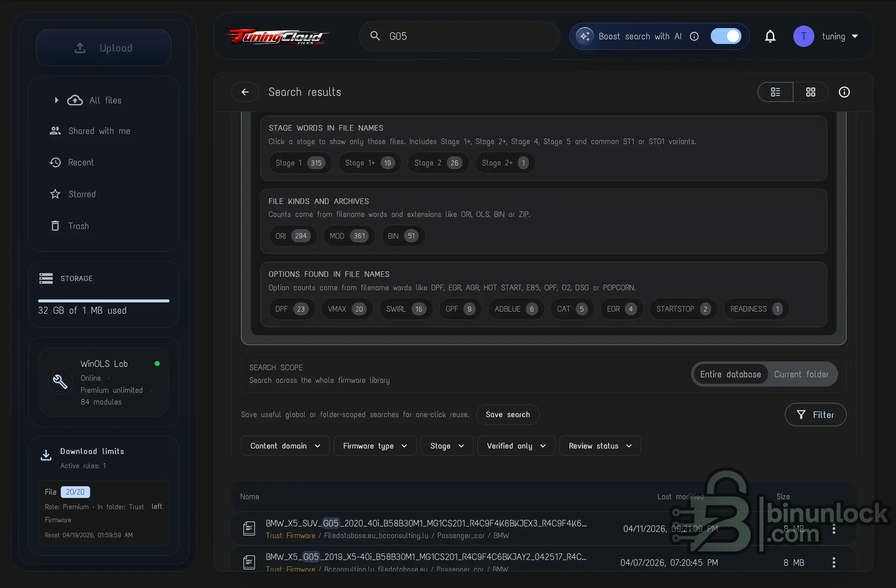Select Entire database search scope

pos(730,374)
